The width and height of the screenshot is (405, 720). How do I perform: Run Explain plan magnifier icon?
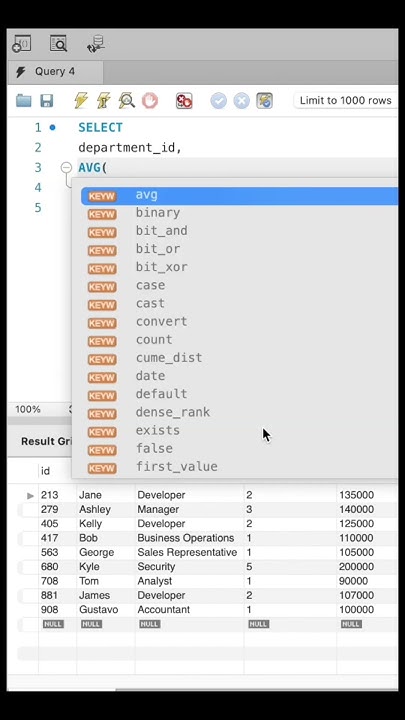tap(127, 101)
